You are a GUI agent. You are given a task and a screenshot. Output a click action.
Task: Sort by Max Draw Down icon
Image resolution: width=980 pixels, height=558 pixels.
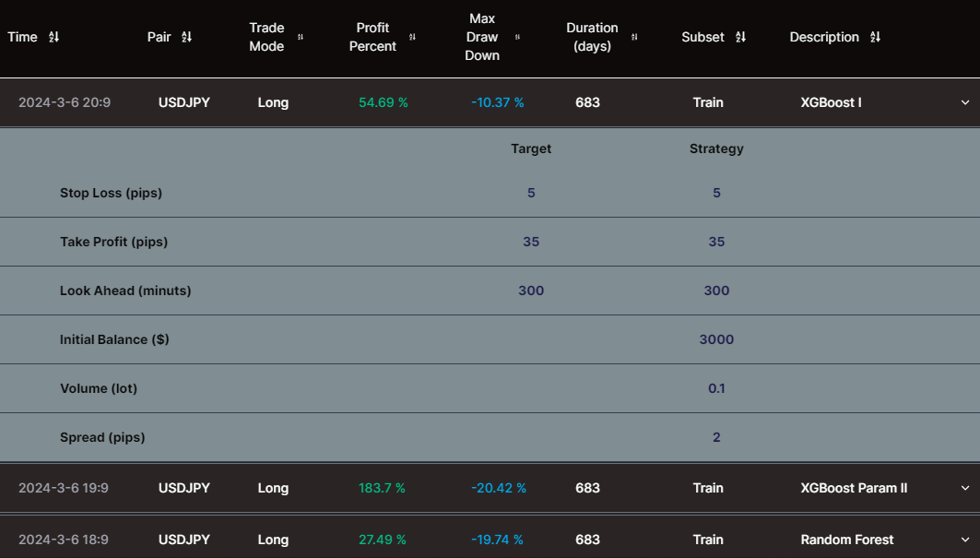coord(517,37)
